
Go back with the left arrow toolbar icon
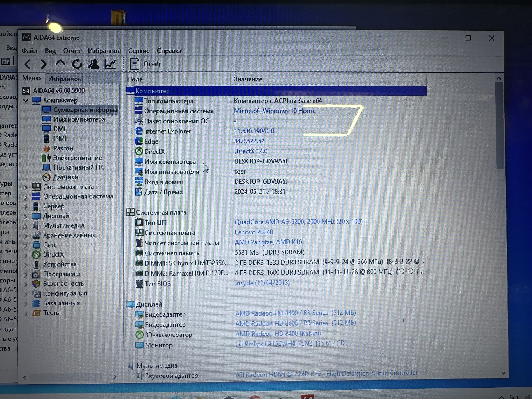(x=27, y=64)
